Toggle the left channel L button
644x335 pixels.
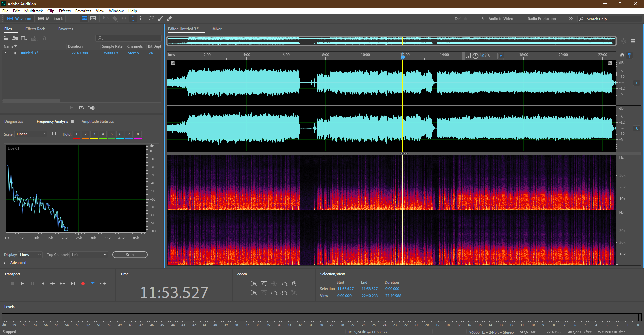tap(636, 83)
